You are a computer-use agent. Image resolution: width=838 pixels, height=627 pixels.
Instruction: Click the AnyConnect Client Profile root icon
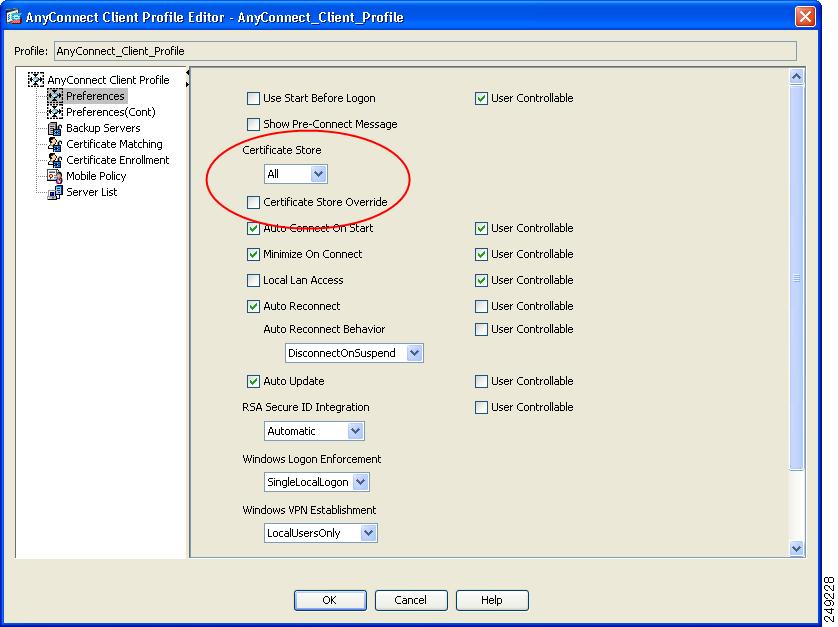coord(36,80)
